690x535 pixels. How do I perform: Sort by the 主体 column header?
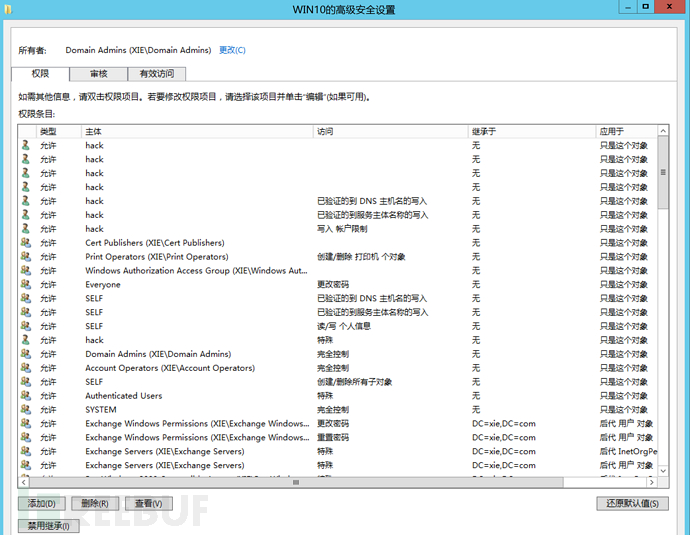(197, 132)
